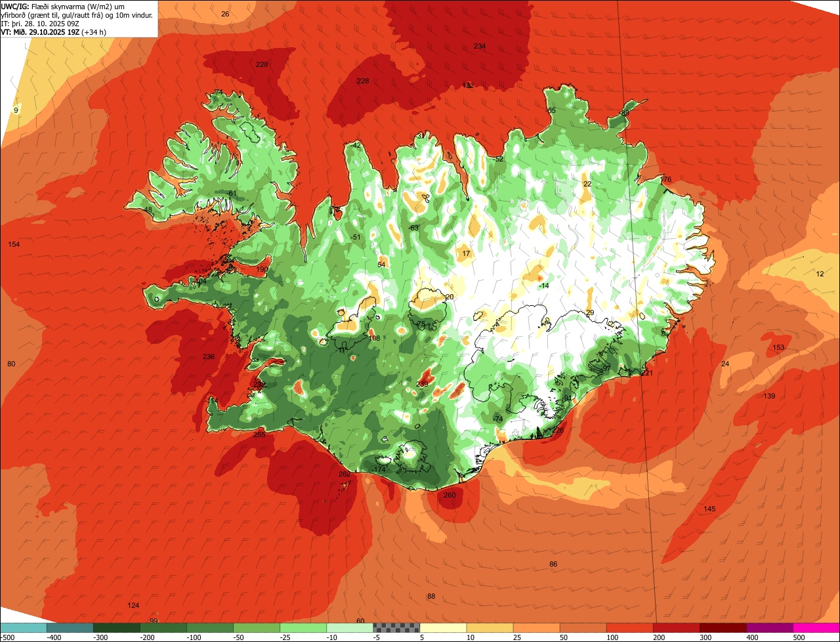Click the value 108 in the western interior
Image resolution: width=840 pixels, height=642 pixels.
(375, 338)
